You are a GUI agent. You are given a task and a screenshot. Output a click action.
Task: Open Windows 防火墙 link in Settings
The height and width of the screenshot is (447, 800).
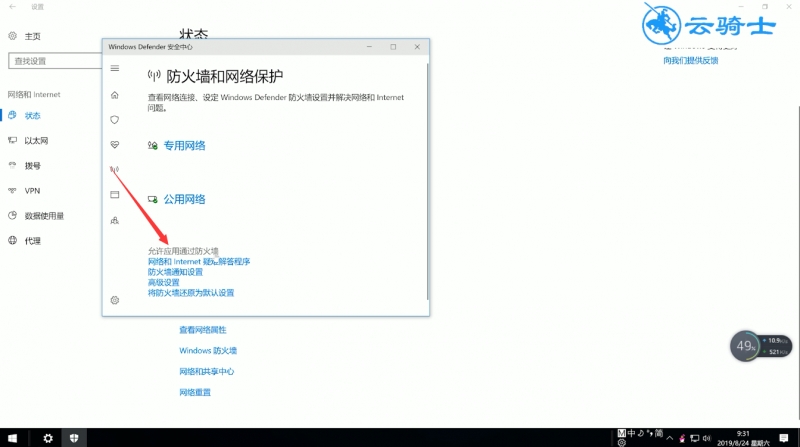[x=208, y=351]
